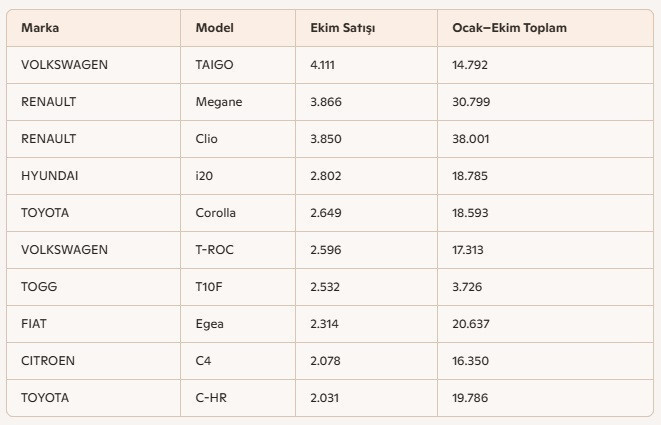Select the Clio model cell
Screen dimensions: 661x425
coord(207,139)
